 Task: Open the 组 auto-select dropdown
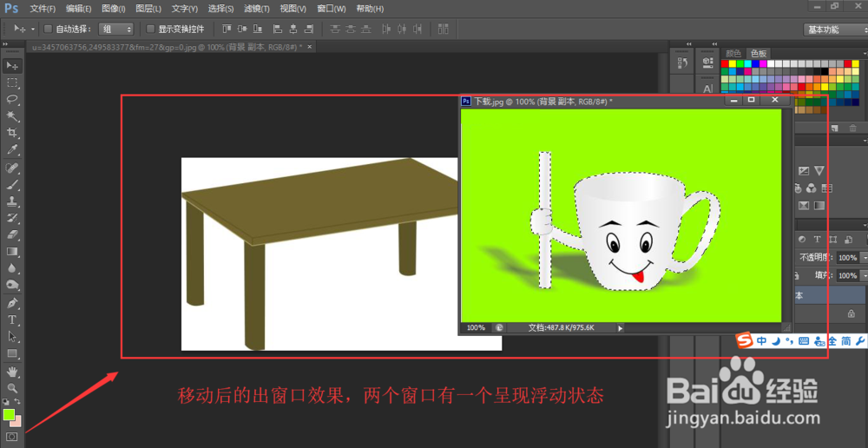coord(116,29)
